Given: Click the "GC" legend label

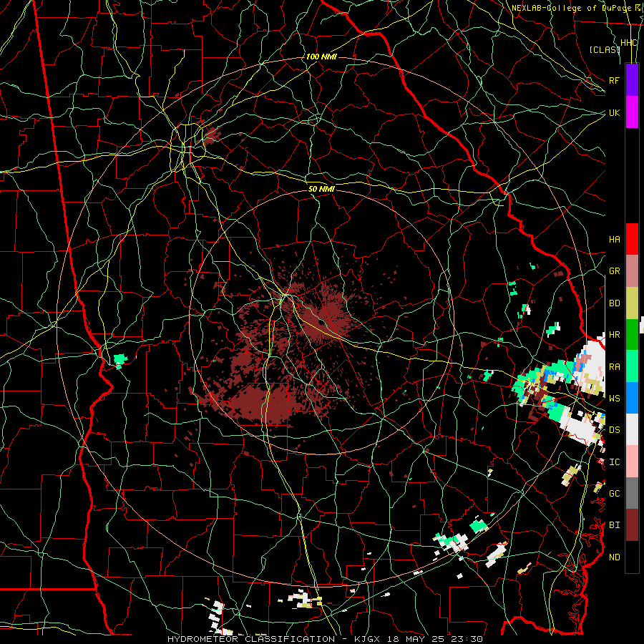Looking at the screenshot, I should pyautogui.click(x=615, y=494).
